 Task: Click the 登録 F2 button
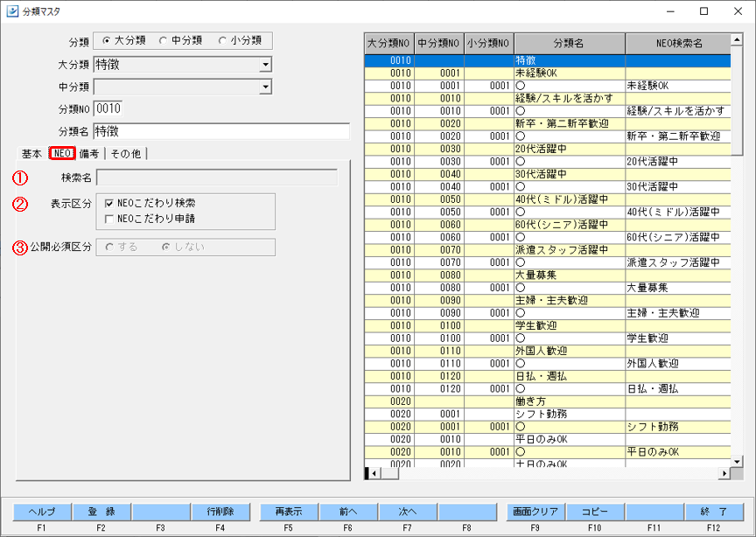click(101, 512)
